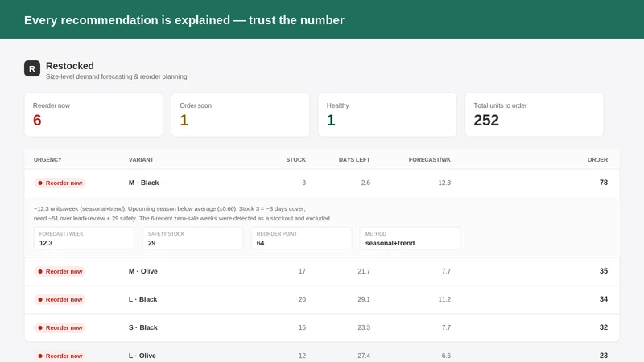Click order quantity 78 for M · Black
Screen dimensions: 644x362
(603, 183)
